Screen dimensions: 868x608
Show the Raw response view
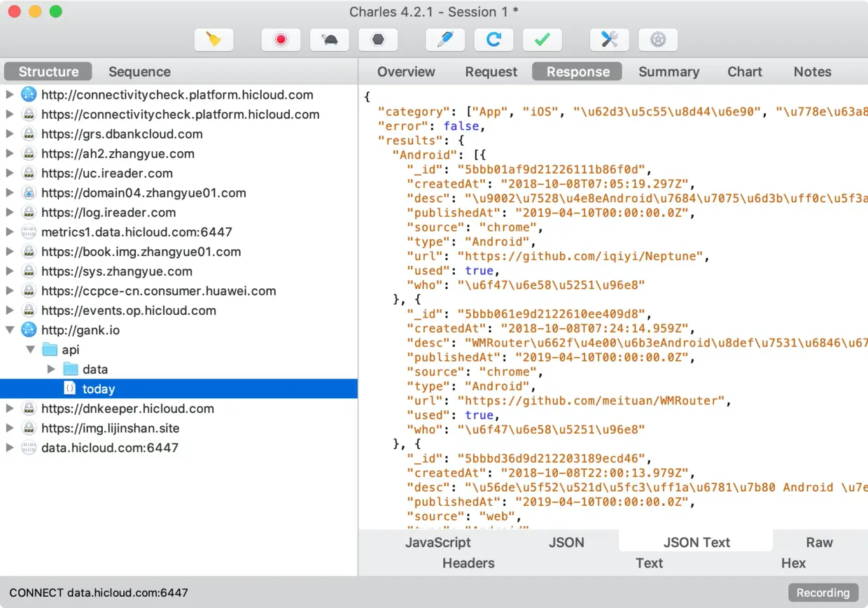point(819,542)
